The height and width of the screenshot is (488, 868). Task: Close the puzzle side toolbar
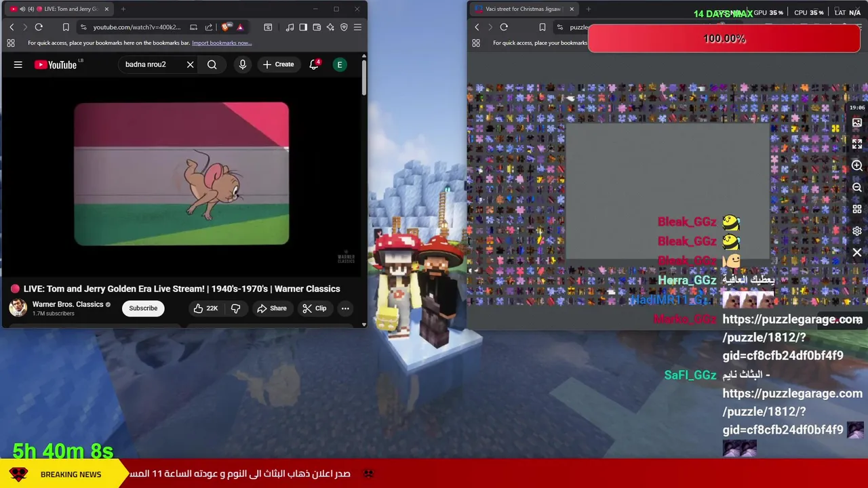(x=857, y=252)
